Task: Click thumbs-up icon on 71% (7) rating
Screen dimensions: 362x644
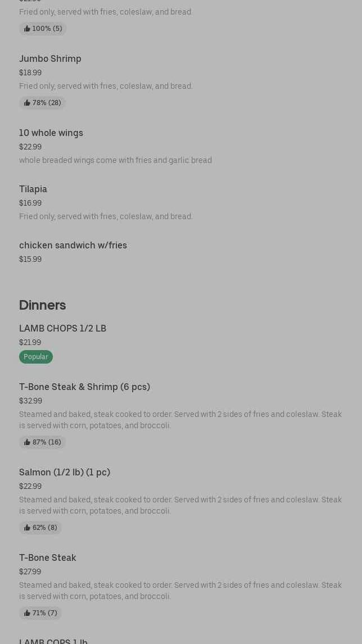Action: [27, 613]
